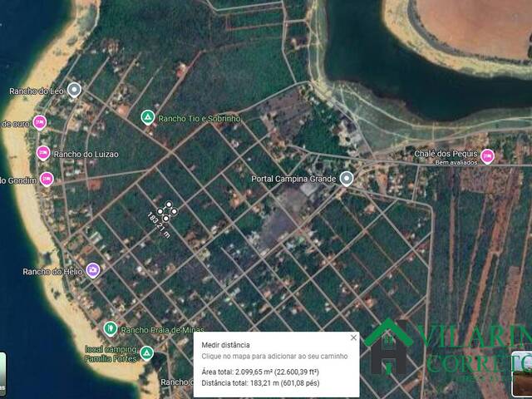Click the 183,21 m measurement label
Viewport: 532px width, 399px height.
pyautogui.click(x=159, y=225)
